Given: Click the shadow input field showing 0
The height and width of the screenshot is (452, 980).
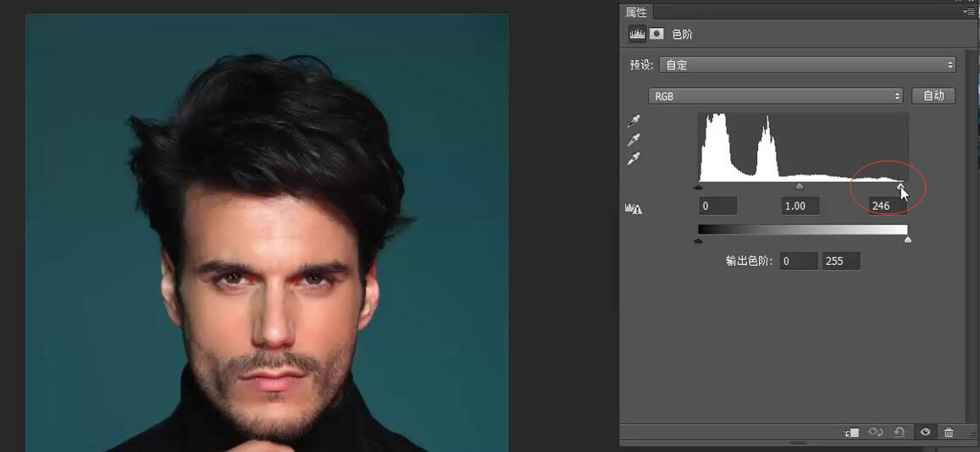Looking at the screenshot, I should [x=717, y=206].
